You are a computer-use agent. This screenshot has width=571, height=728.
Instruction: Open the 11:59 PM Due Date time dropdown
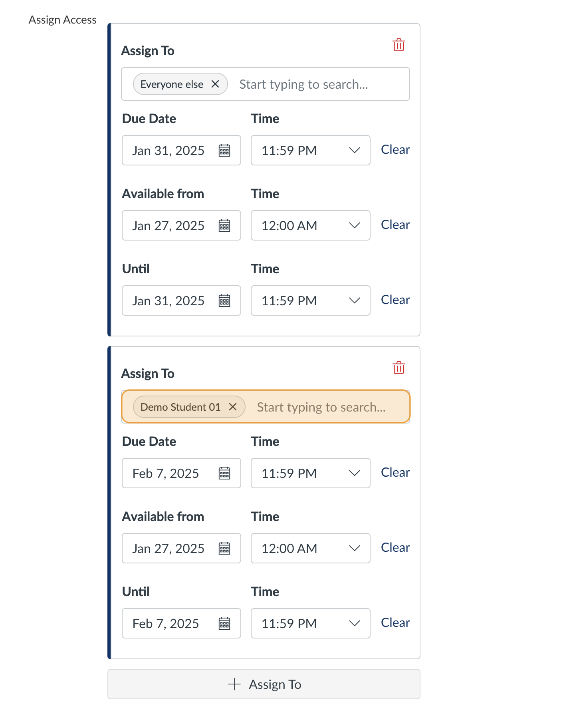(x=355, y=151)
